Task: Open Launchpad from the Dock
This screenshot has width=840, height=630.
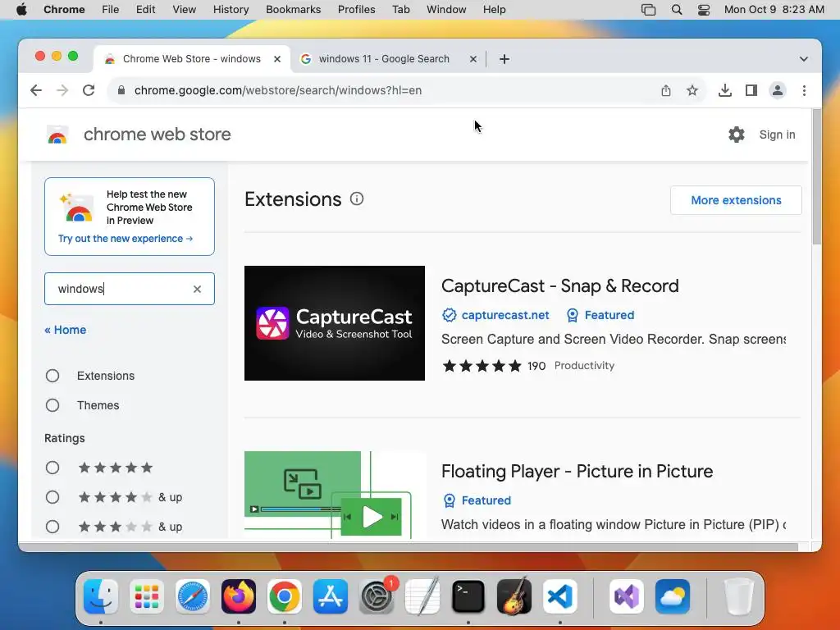Action: click(x=147, y=596)
